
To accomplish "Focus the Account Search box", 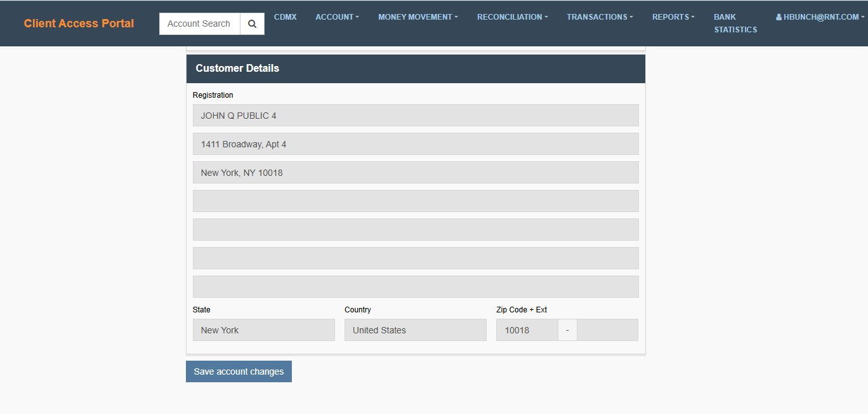I will [x=199, y=23].
